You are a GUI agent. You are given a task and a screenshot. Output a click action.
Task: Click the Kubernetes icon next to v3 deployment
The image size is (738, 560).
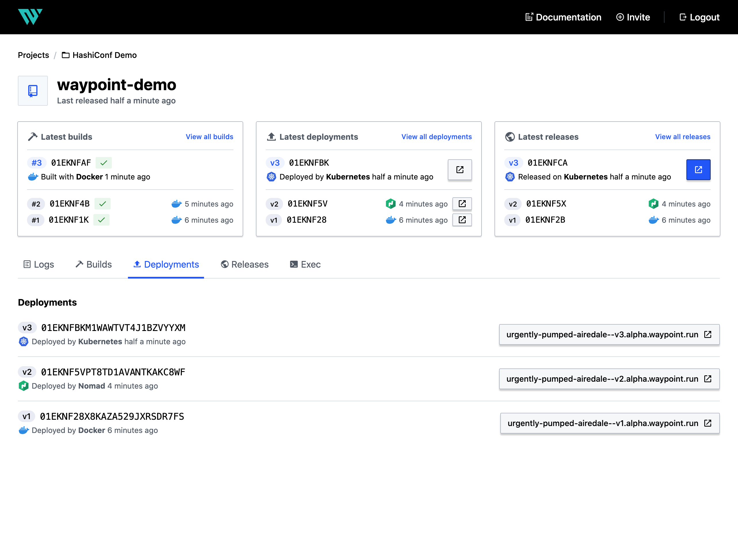coord(24,341)
